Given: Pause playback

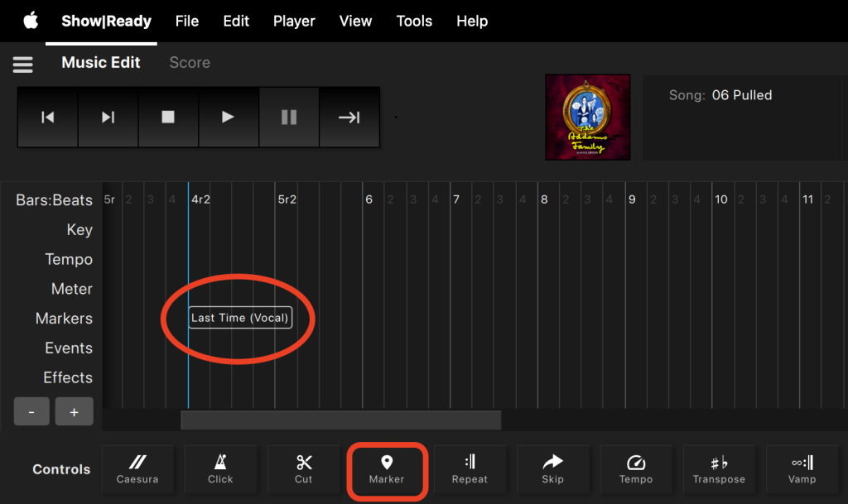Looking at the screenshot, I should (x=289, y=118).
